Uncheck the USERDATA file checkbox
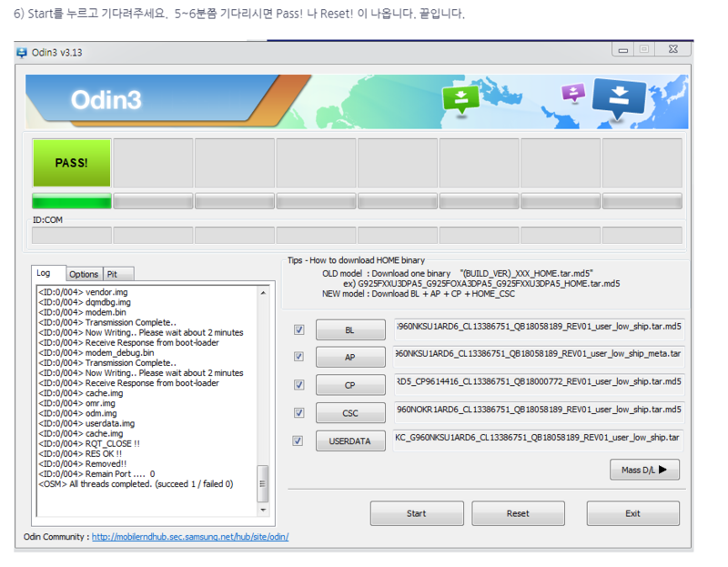The width and height of the screenshot is (728, 567). tap(298, 440)
